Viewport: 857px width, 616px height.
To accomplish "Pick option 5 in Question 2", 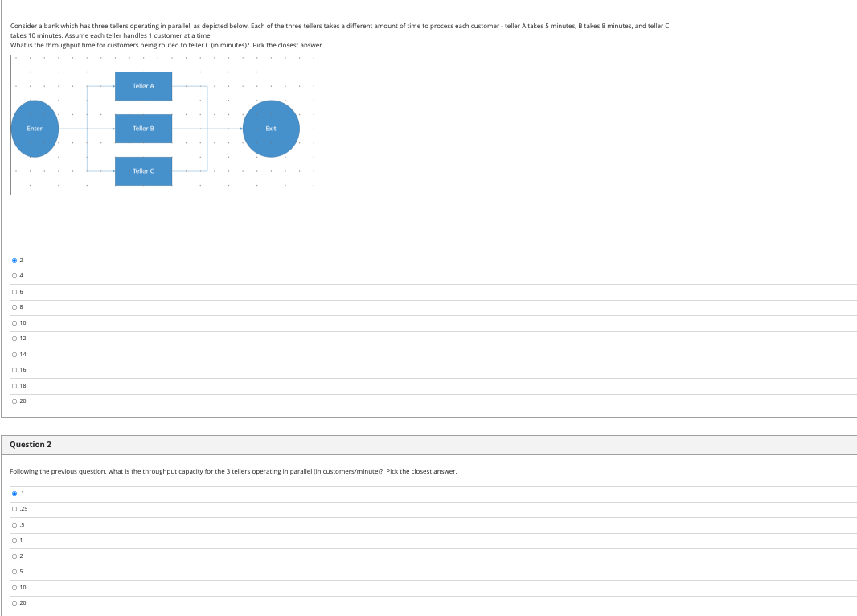I will coord(14,572).
